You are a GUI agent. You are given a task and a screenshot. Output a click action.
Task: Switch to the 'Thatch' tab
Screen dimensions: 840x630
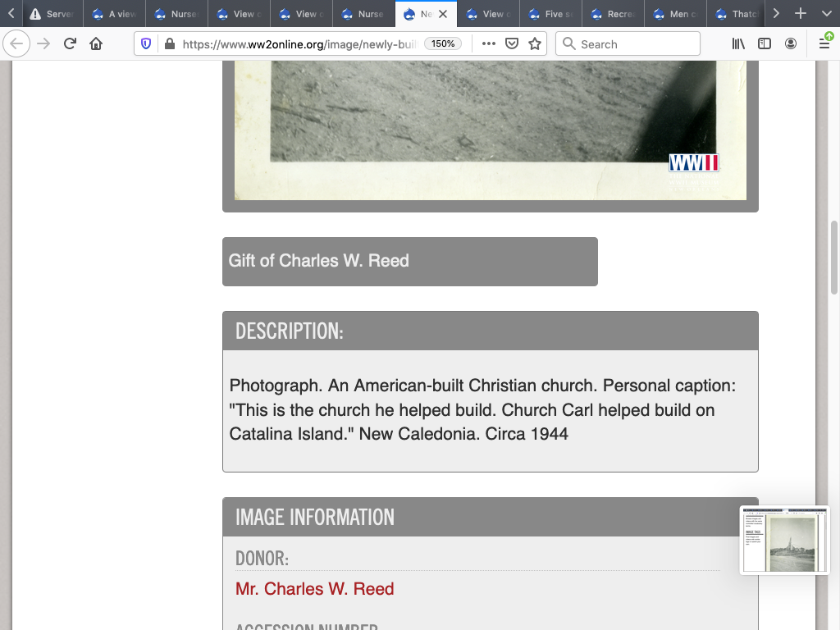[737, 14]
